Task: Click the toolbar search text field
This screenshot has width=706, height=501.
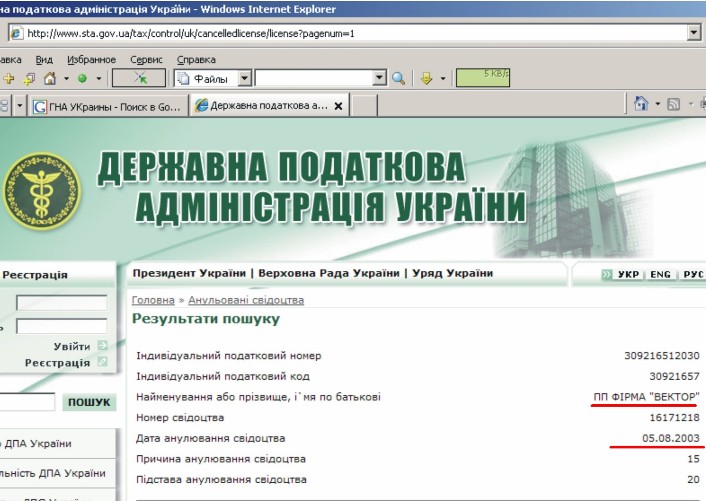Action: pos(314,78)
